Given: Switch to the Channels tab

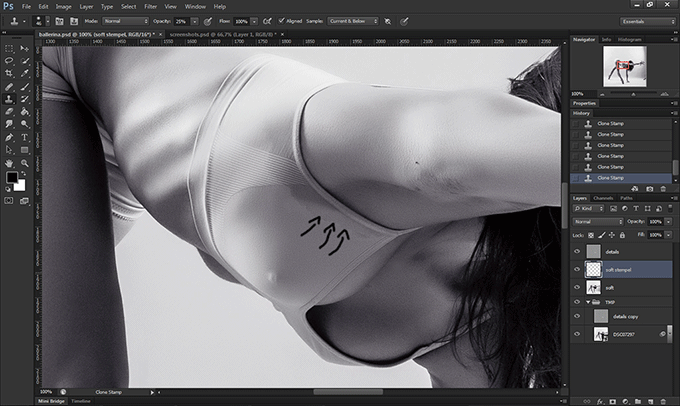Looking at the screenshot, I should (x=603, y=198).
